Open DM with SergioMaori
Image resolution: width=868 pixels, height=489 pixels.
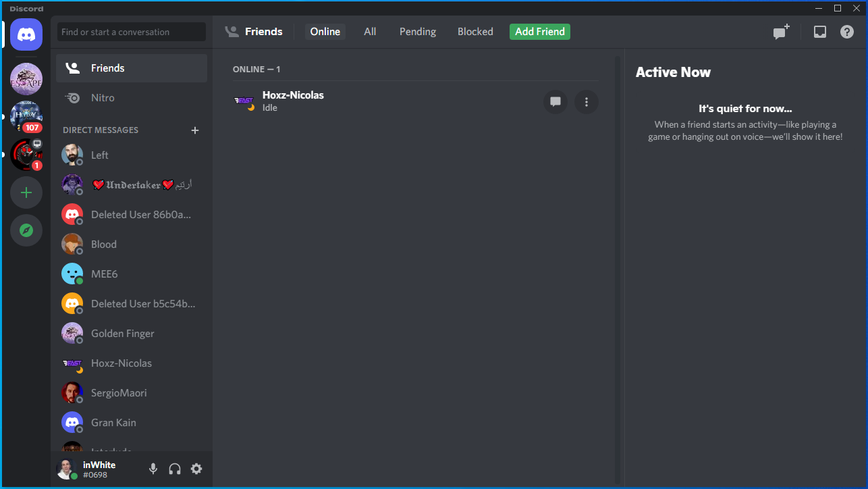pyautogui.click(x=132, y=392)
